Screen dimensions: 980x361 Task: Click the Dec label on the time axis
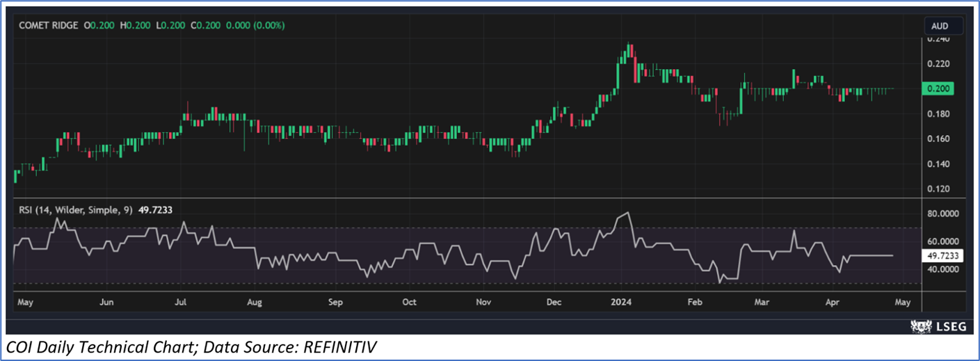coord(554,303)
